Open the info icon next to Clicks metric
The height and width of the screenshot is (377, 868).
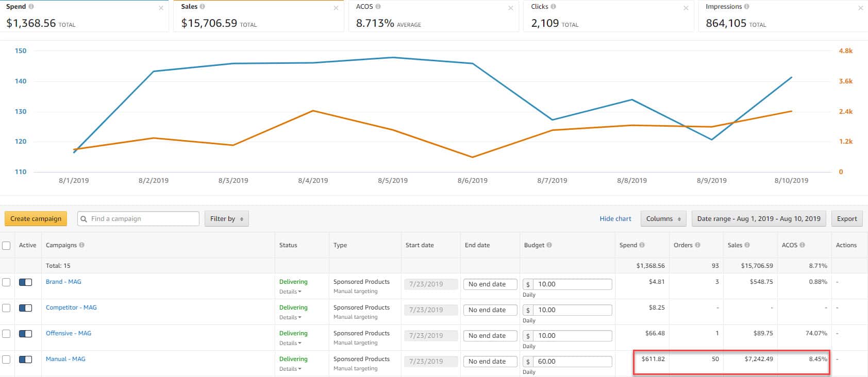click(x=553, y=7)
